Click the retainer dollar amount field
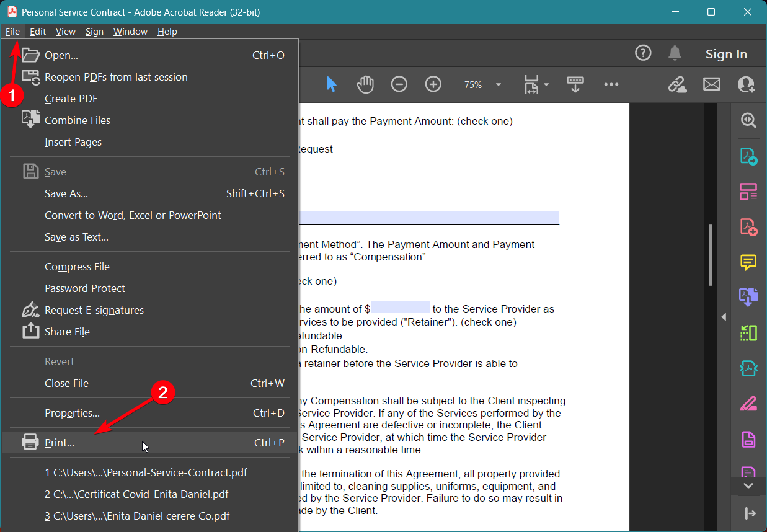The image size is (767, 532). pyautogui.click(x=400, y=308)
